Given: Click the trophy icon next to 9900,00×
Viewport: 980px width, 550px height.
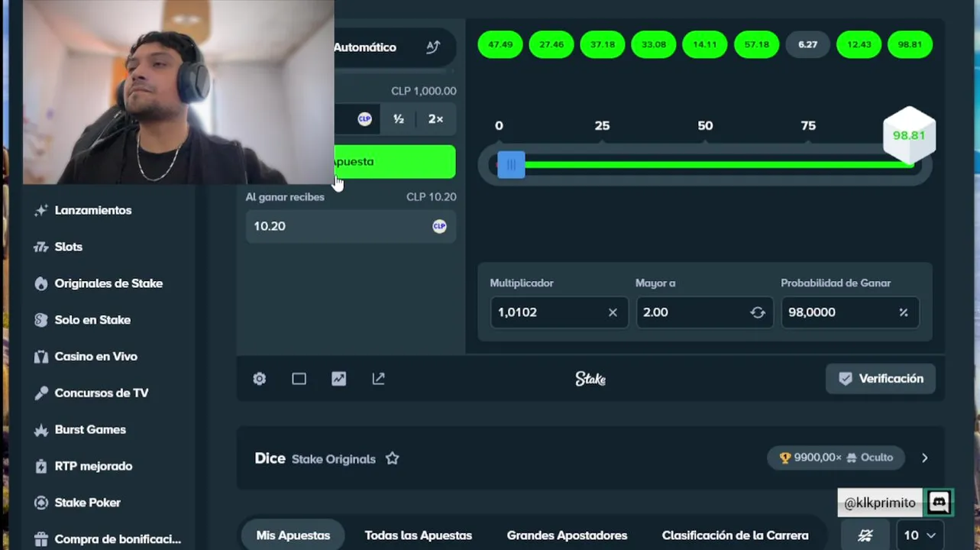Looking at the screenshot, I should click(785, 458).
